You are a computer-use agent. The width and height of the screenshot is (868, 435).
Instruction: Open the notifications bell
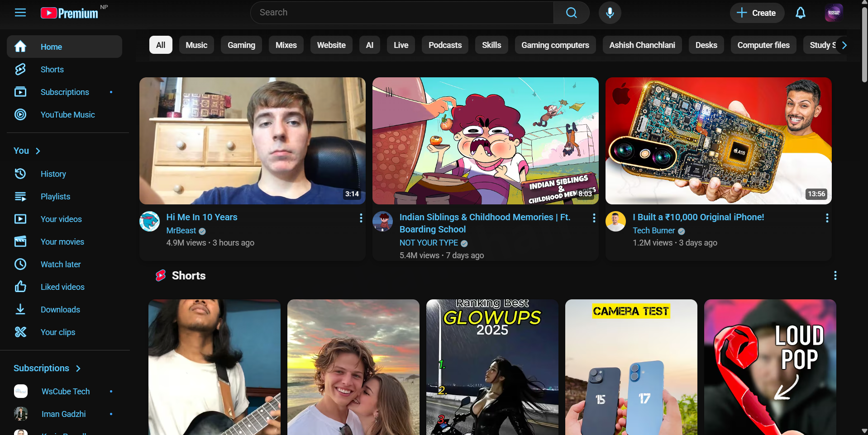point(801,13)
